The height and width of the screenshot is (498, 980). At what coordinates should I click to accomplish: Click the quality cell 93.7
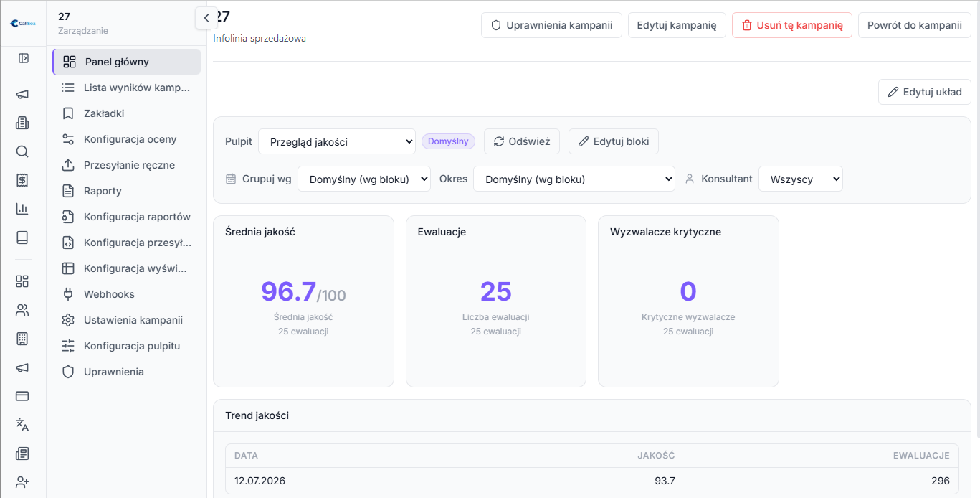click(x=665, y=481)
